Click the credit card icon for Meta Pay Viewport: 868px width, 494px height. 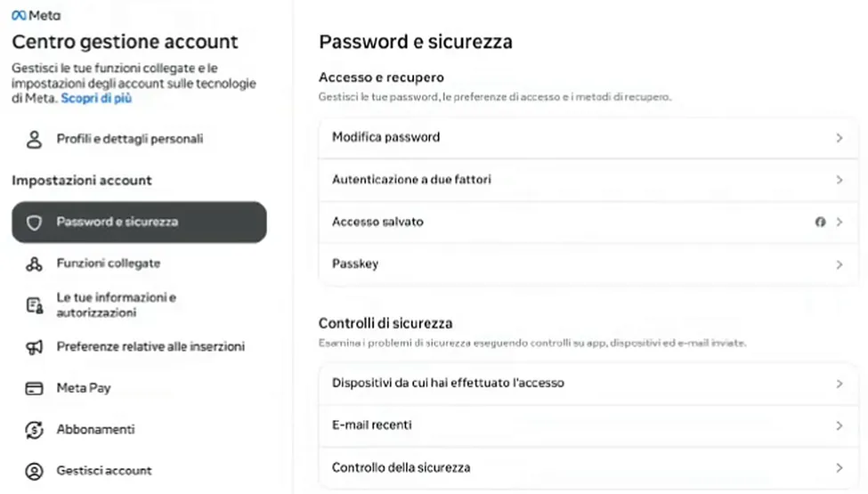(x=35, y=388)
